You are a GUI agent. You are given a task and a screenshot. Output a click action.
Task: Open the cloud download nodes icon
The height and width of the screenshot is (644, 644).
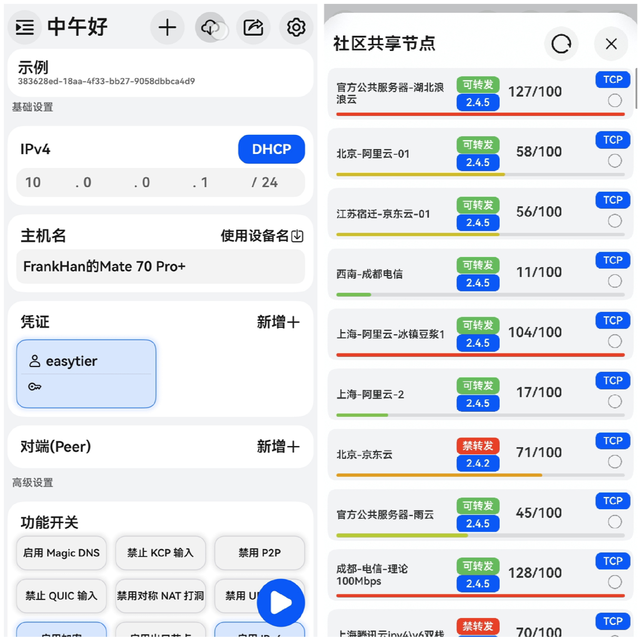tap(210, 27)
